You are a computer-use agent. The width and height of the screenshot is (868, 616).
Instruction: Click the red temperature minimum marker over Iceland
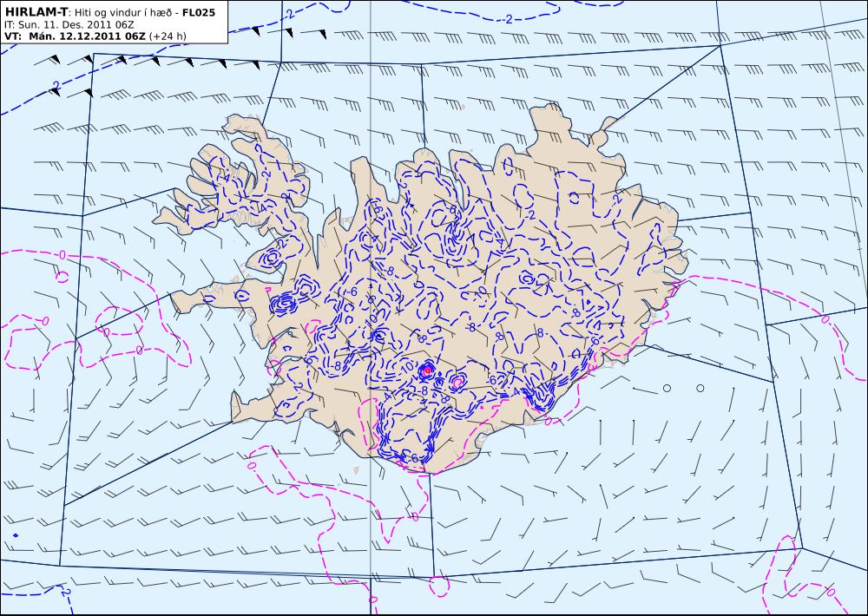click(427, 370)
